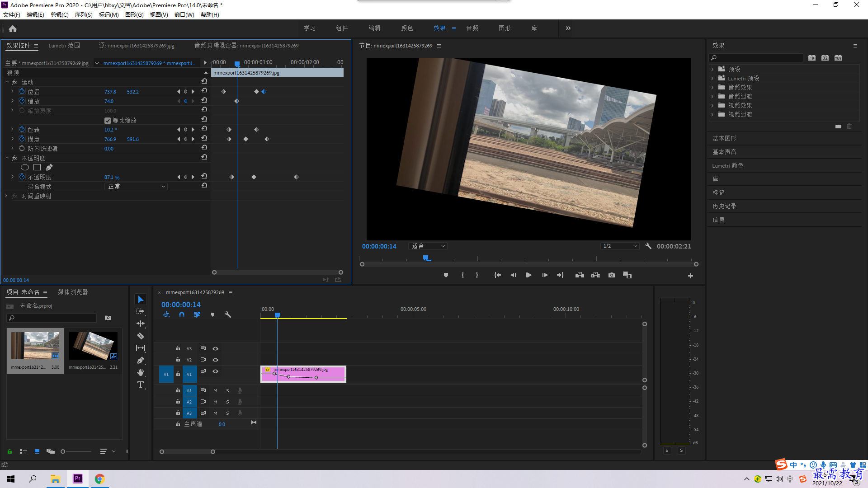Screen dimensions: 868x488
Task: Expand the Video Transitions folder
Action: click(712, 114)
